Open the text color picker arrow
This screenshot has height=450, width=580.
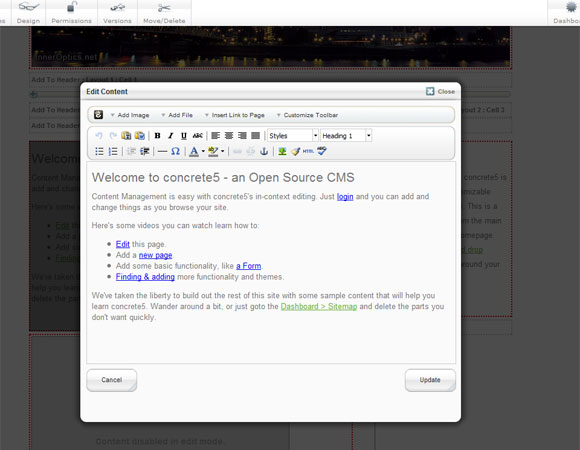coord(203,151)
